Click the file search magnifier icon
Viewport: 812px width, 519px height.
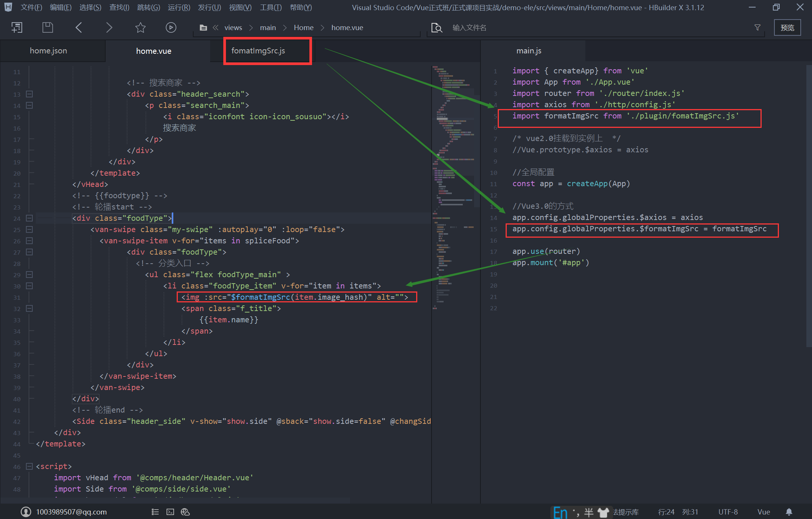click(436, 27)
